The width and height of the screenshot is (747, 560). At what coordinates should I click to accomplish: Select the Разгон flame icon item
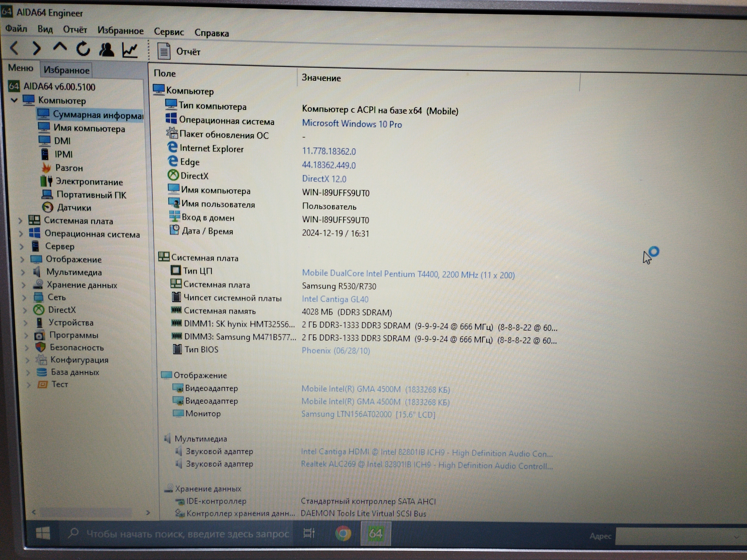(46, 168)
